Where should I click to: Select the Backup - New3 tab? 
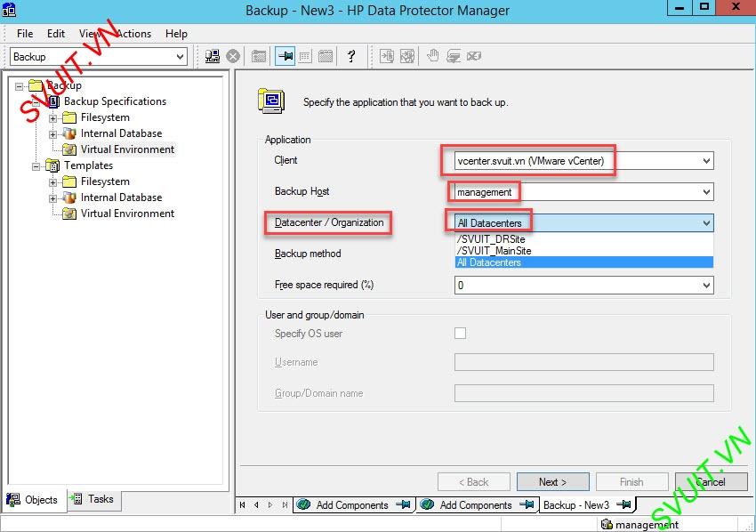[x=587, y=504]
